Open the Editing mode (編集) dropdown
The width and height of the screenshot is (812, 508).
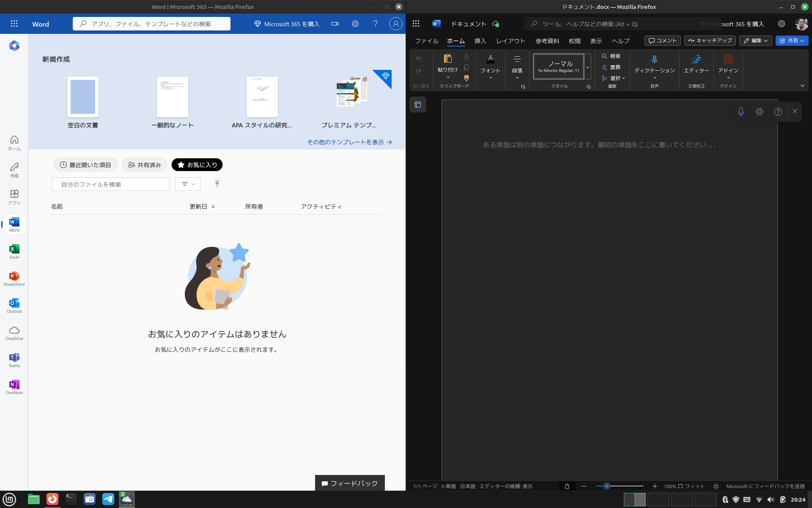[756, 41]
